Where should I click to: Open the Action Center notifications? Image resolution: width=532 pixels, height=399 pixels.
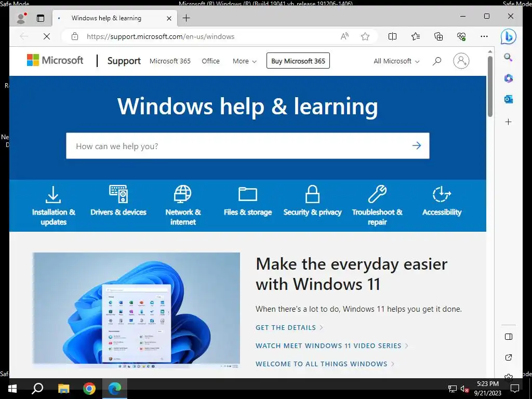[x=515, y=389]
